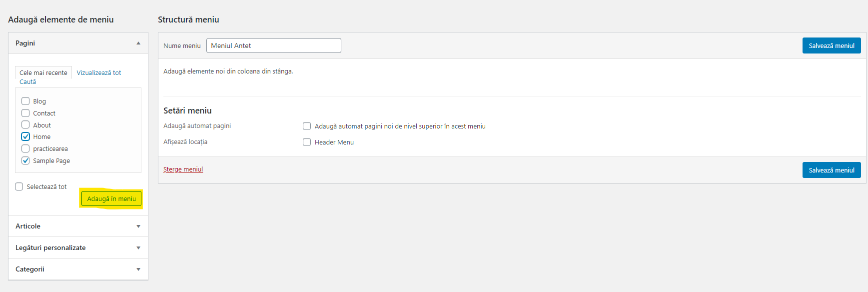Expand the Legături personalizate section arrow
Image resolution: width=868 pixels, height=292 pixels.
point(138,248)
